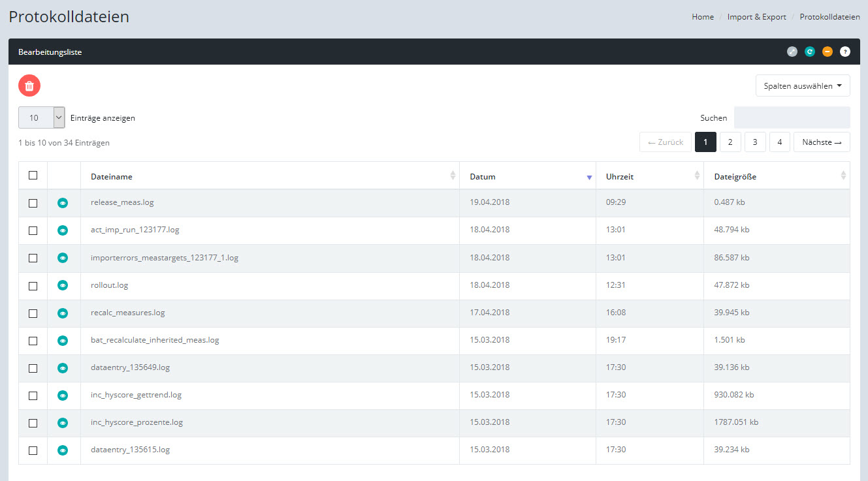Expand the Bearbeitungsliste panel to fullscreen
Screen dimensions: 868x481
click(792, 52)
